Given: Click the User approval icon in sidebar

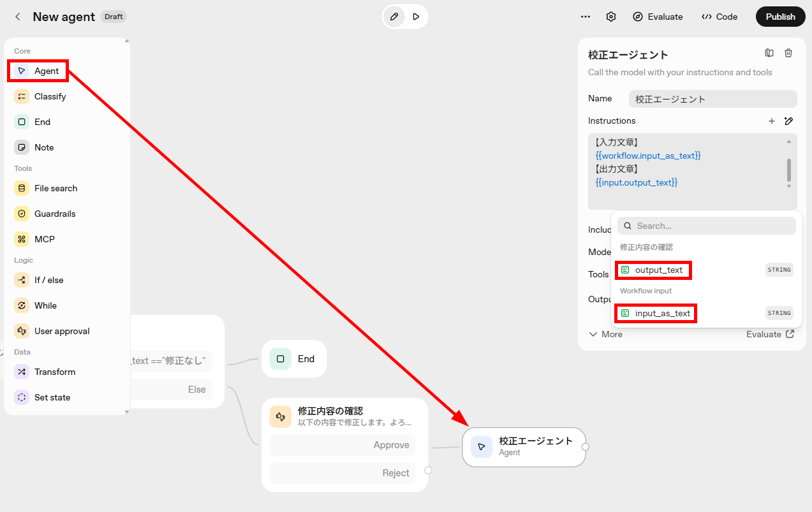Looking at the screenshot, I should tap(22, 331).
